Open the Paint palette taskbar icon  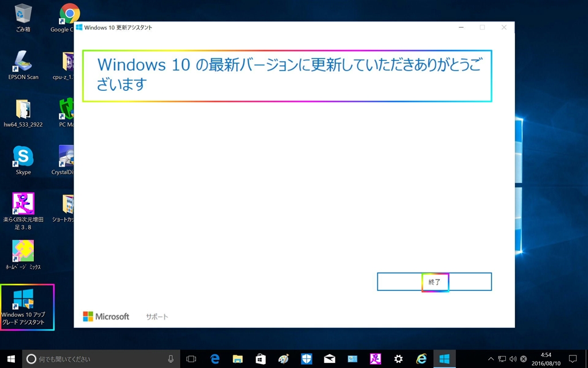point(284,359)
